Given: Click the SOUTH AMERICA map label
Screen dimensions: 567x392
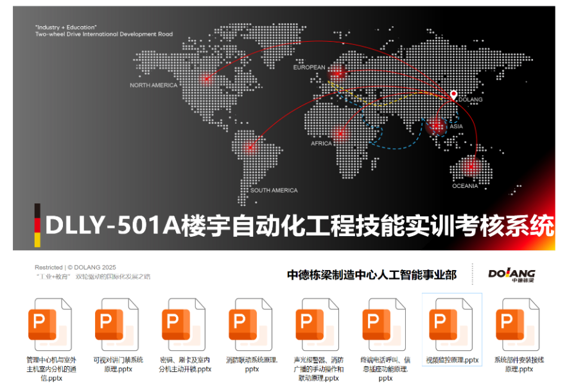Looking at the screenshot, I should tap(274, 191).
